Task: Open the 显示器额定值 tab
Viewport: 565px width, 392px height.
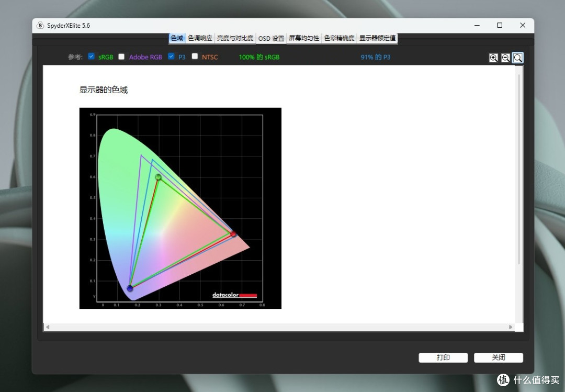Action: click(x=377, y=38)
